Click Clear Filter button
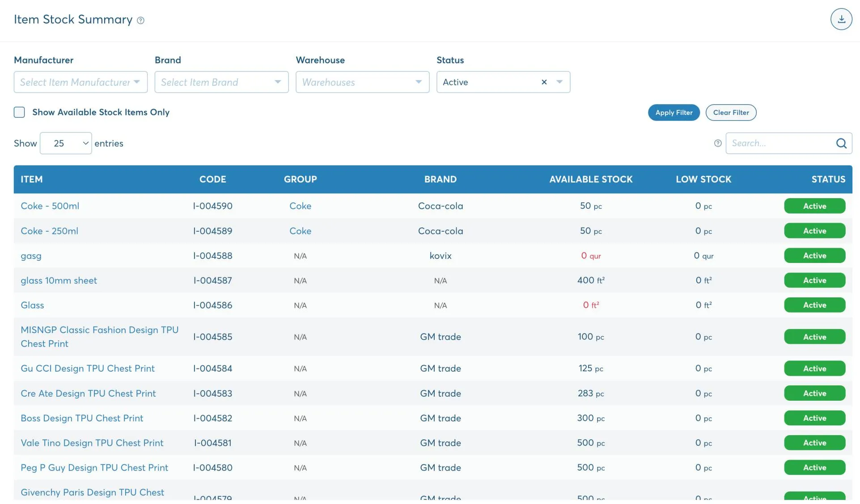This screenshot has height=504, width=860. [731, 113]
